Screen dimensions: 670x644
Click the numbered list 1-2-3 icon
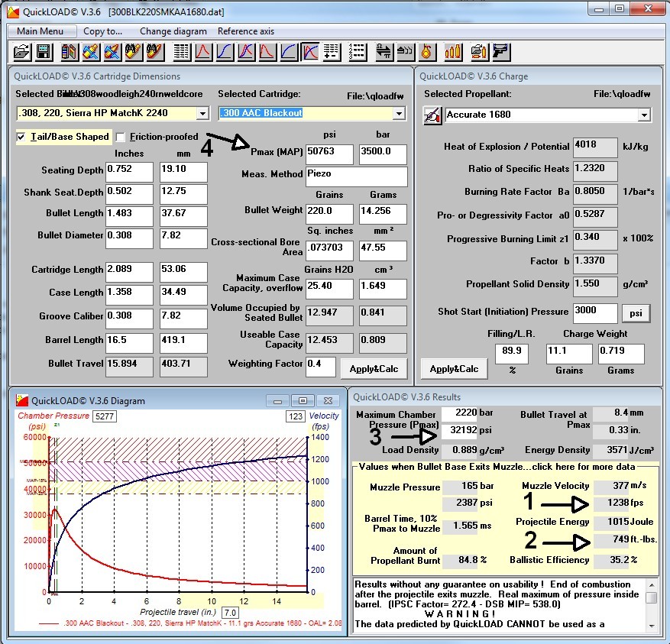[357, 52]
